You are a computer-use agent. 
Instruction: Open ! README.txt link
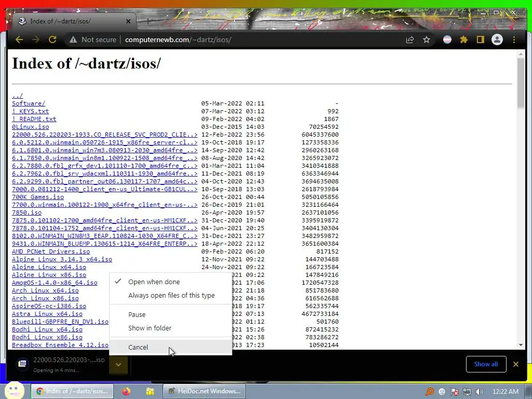coord(34,119)
